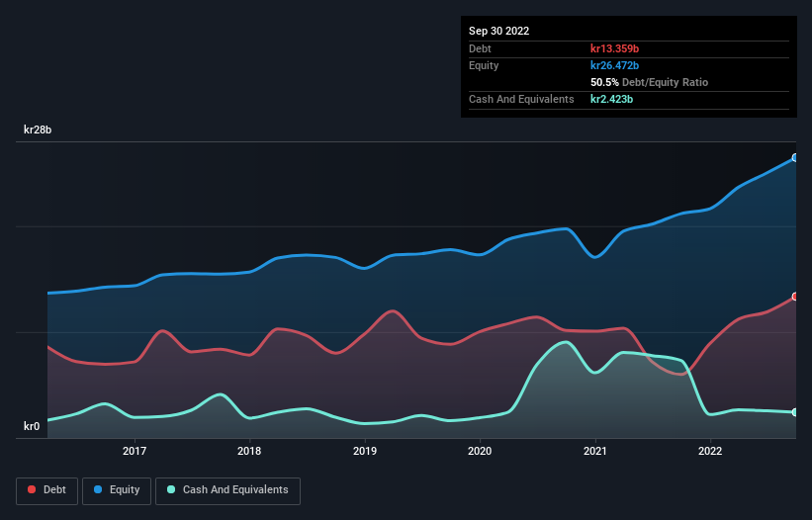
Task: Click the 2020 x-axis label
Action: [x=480, y=451]
